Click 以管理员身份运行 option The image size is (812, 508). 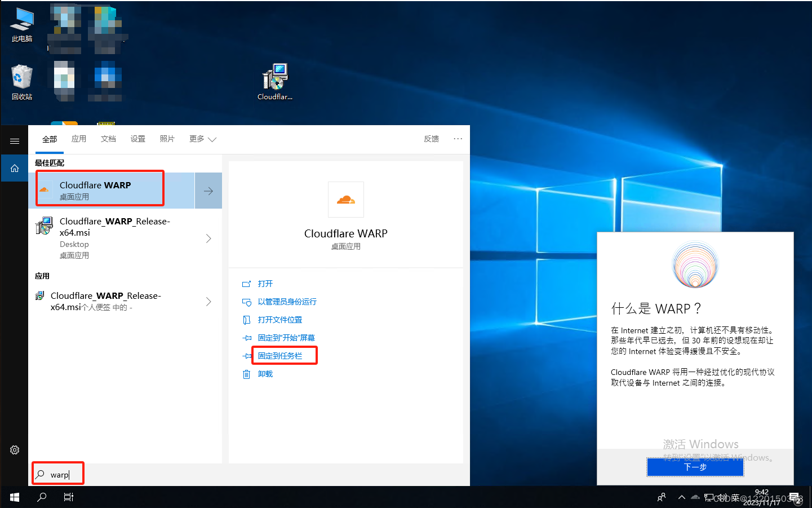(x=287, y=302)
